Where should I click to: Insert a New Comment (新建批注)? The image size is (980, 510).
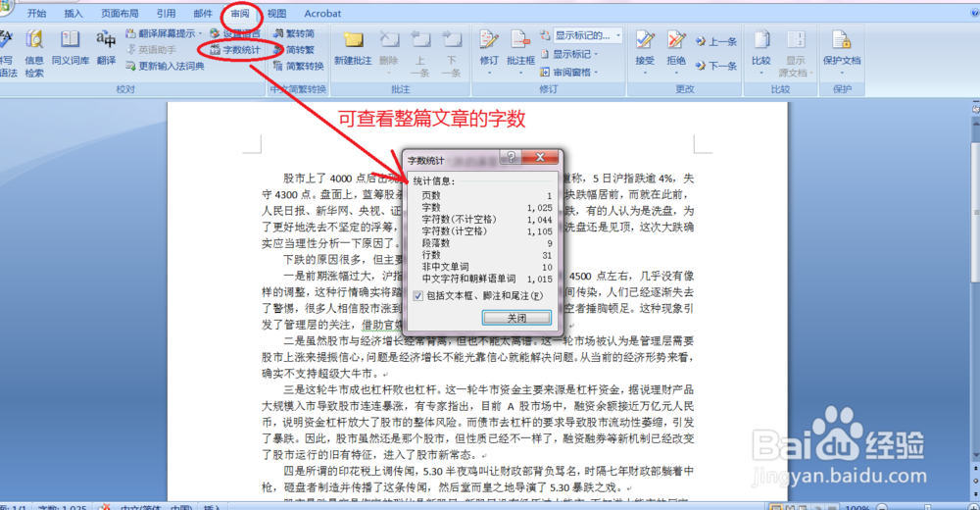tap(353, 48)
